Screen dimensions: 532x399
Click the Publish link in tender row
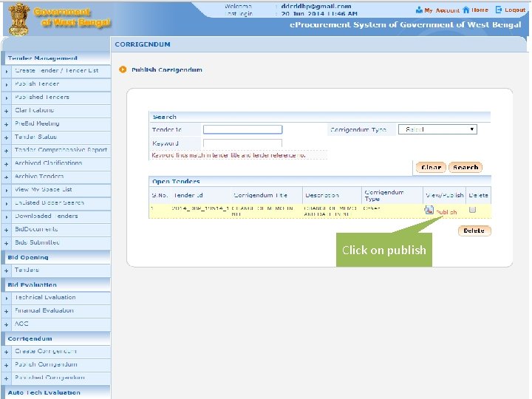pyautogui.click(x=446, y=212)
